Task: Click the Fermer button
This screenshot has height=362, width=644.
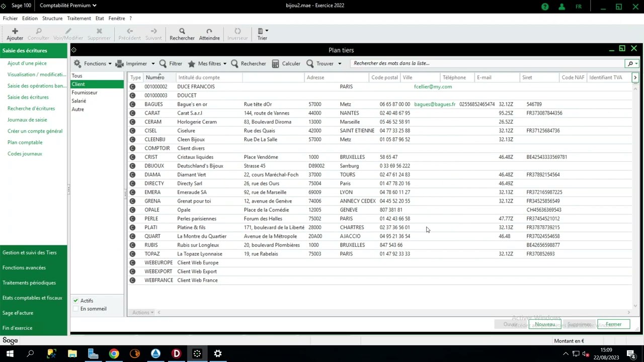Action: (613, 324)
